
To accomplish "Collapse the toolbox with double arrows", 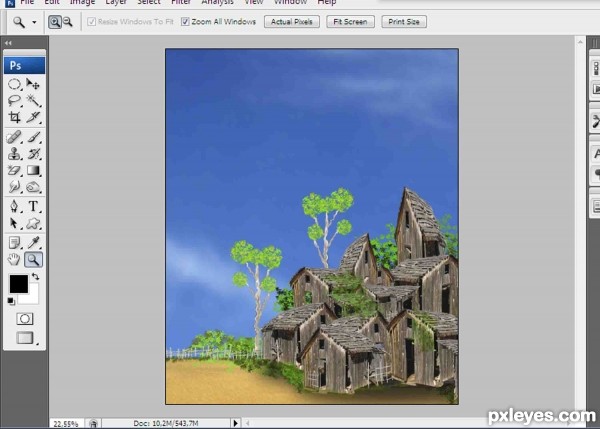I will click(x=8, y=43).
